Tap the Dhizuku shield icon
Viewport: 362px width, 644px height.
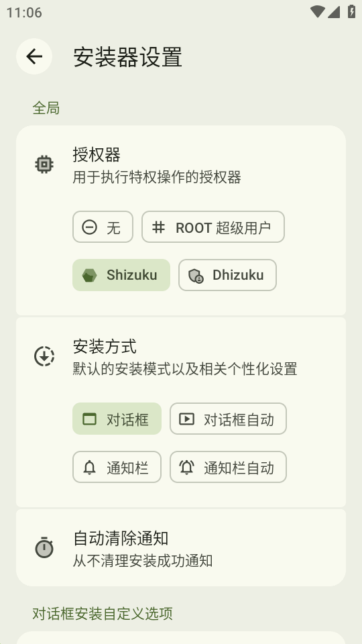tap(196, 275)
